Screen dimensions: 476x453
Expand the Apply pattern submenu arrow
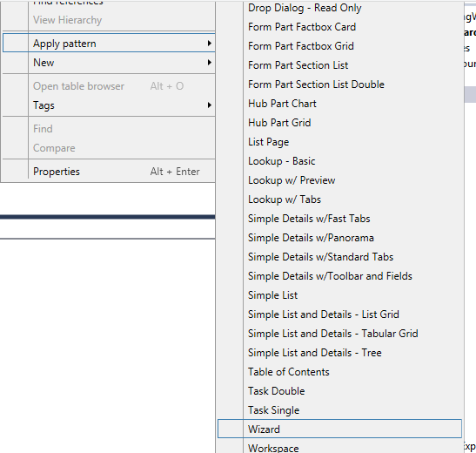[209, 44]
